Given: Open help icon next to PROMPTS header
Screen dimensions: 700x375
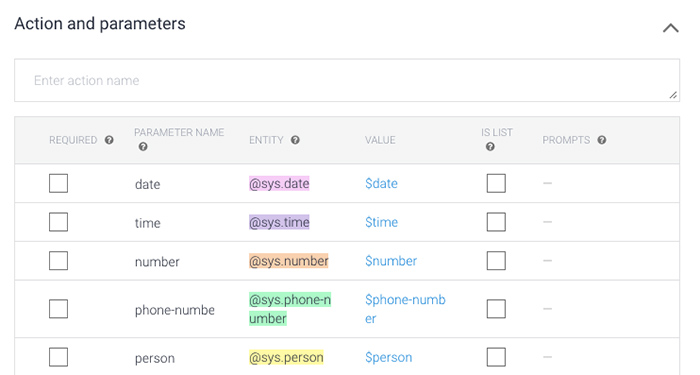Looking at the screenshot, I should [602, 140].
